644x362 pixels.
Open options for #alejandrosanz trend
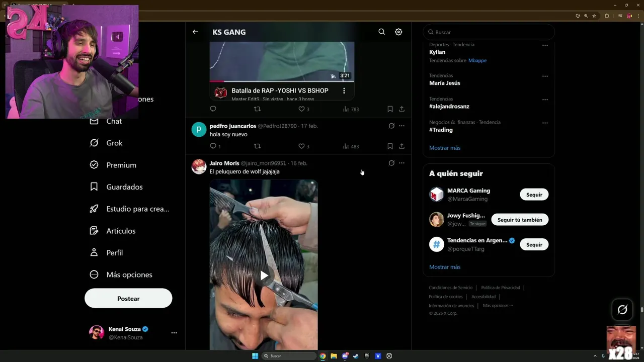coord(545,100)
